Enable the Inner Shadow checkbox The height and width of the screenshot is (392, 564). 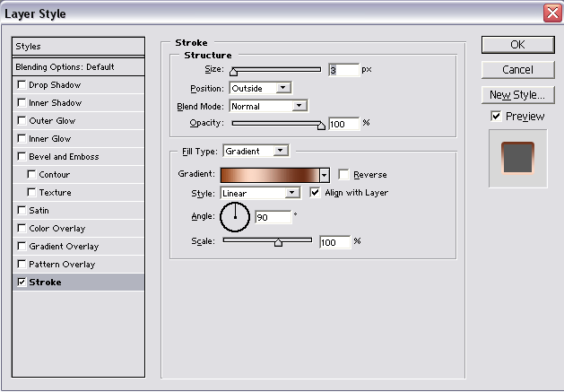coord(22,102)
